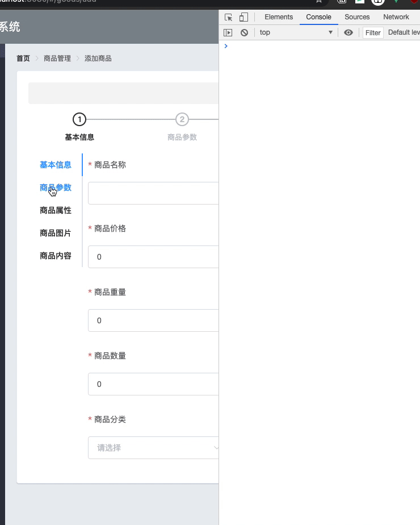Viewport: 420px width, 525px height.
Task: Click the 商品数量 field label
Action: [x=110, y=356]
